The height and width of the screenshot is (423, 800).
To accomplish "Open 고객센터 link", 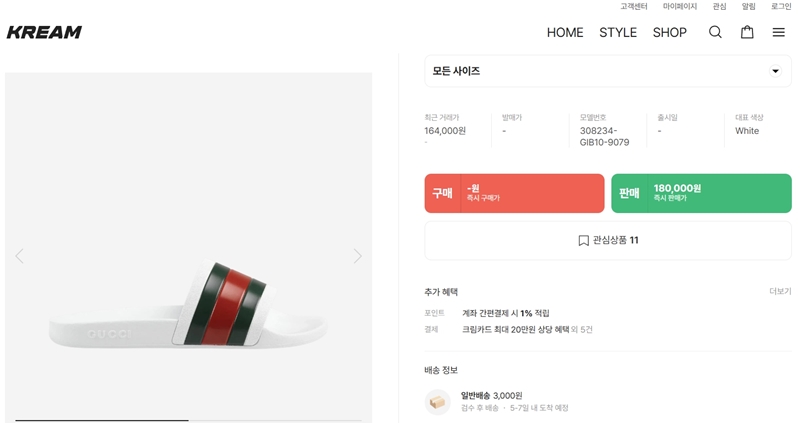I will pyautogui.click(x=634, y=7).
